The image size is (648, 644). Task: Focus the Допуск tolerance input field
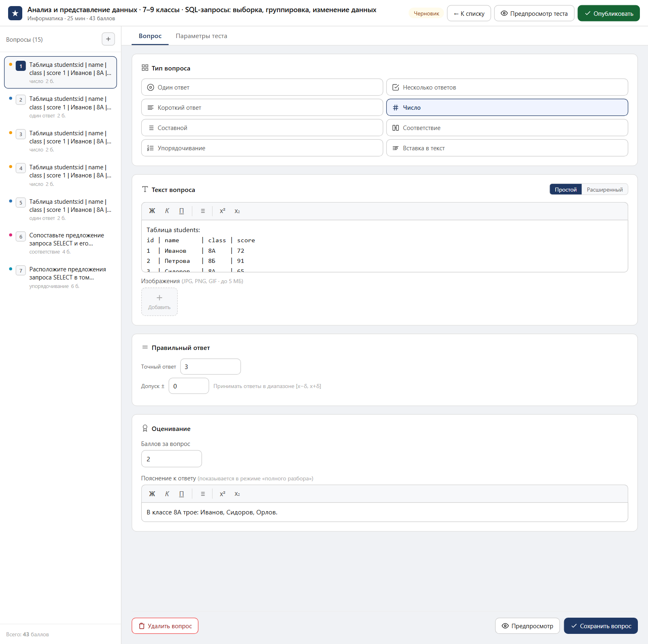tap(189, 386)
